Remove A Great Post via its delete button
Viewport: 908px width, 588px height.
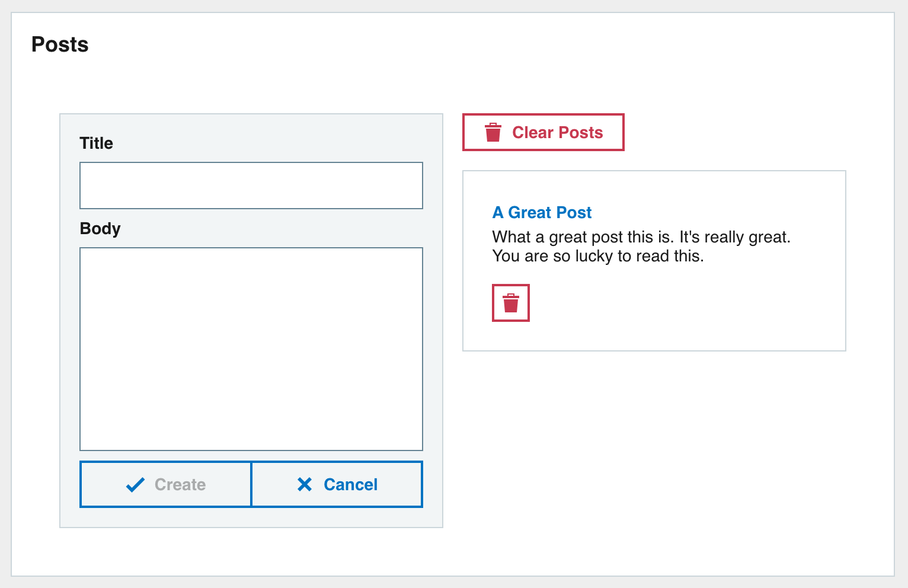(510, 302)
